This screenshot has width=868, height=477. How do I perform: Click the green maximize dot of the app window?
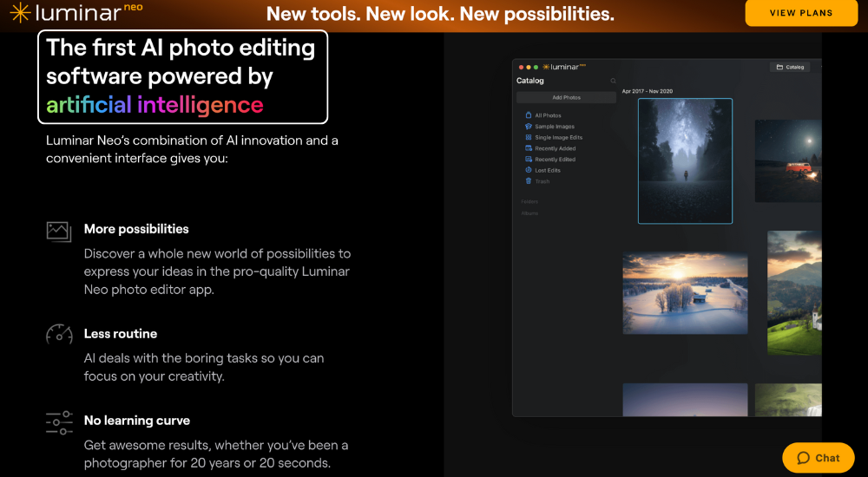click(536, 68)
